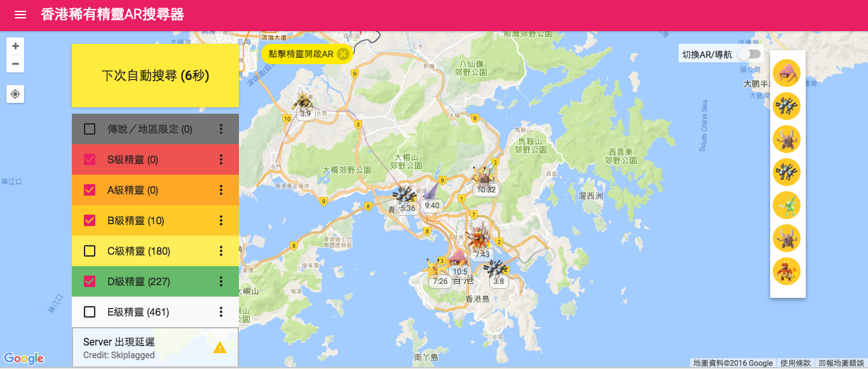Uncheck the B級精靈 checkbox
The image size is (868, 369).
tap(90, 220)
